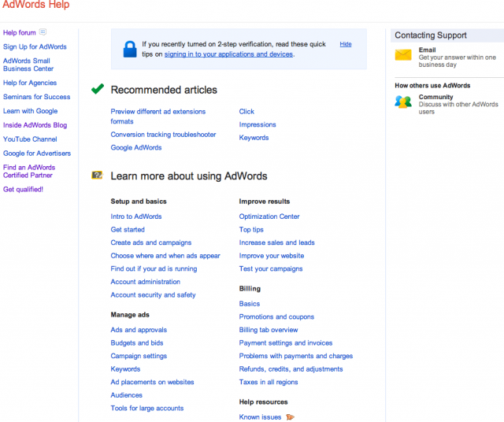Click the yellow Email envelope icon
The height and width of the screenshot is (422, 504).
[x=403, y=55]
